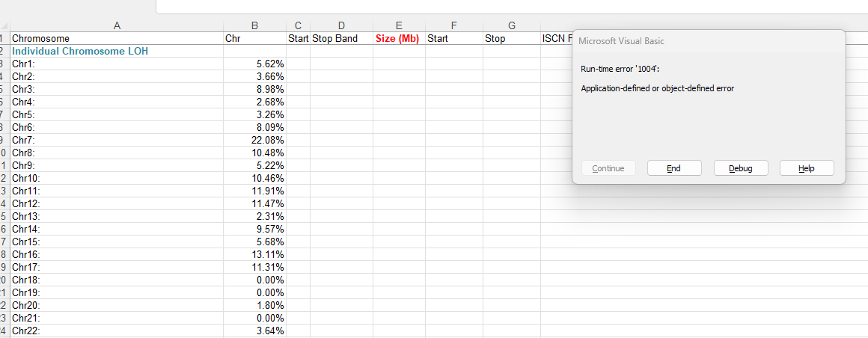Select the 'Chr13:' cell

pyautogui.click(x=117, y=216)
